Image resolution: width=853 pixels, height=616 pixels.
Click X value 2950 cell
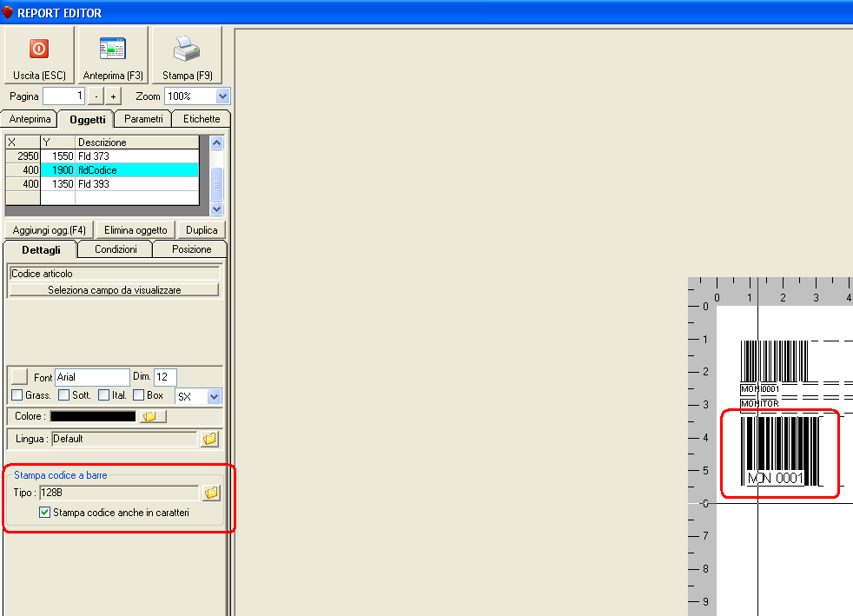pyautogui.click(x=23, y=156)
